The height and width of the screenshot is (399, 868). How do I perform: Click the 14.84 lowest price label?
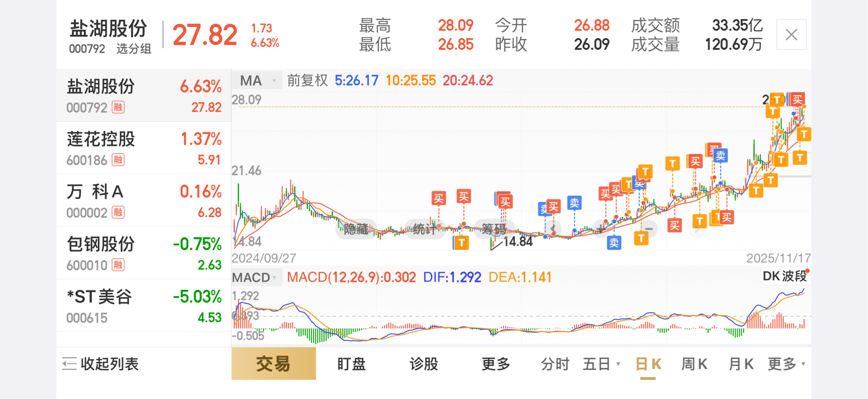518,242
